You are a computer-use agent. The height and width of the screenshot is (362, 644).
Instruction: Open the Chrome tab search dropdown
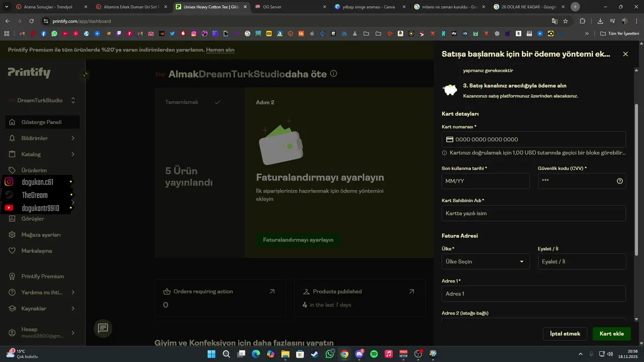click(x=7, y=7)
